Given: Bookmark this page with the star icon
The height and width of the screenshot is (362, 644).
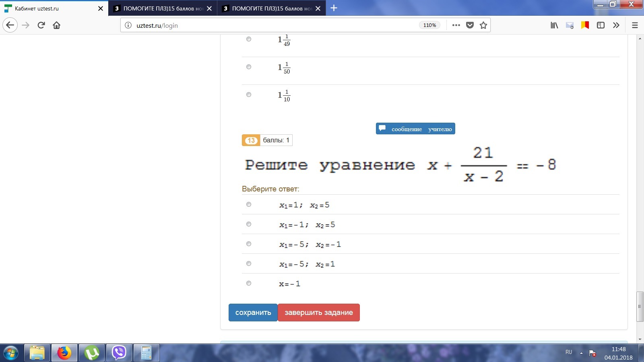Looking at the screenshot, I should point(483,25).
